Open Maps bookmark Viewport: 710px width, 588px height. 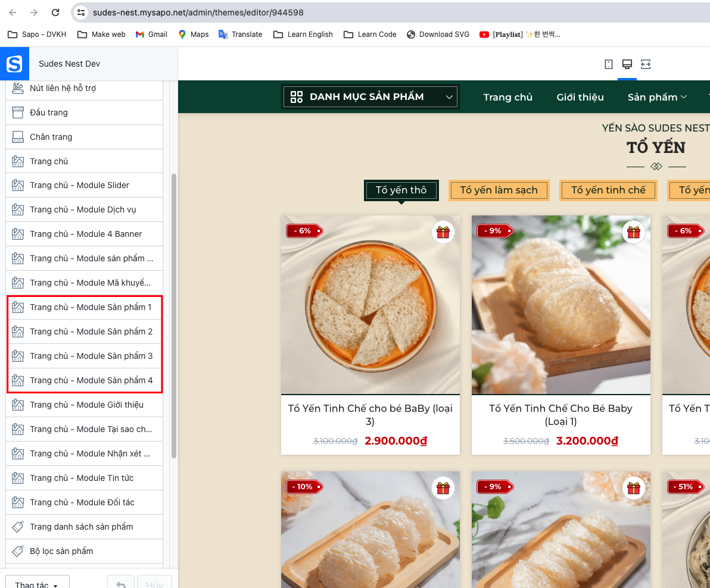[194, 35]
